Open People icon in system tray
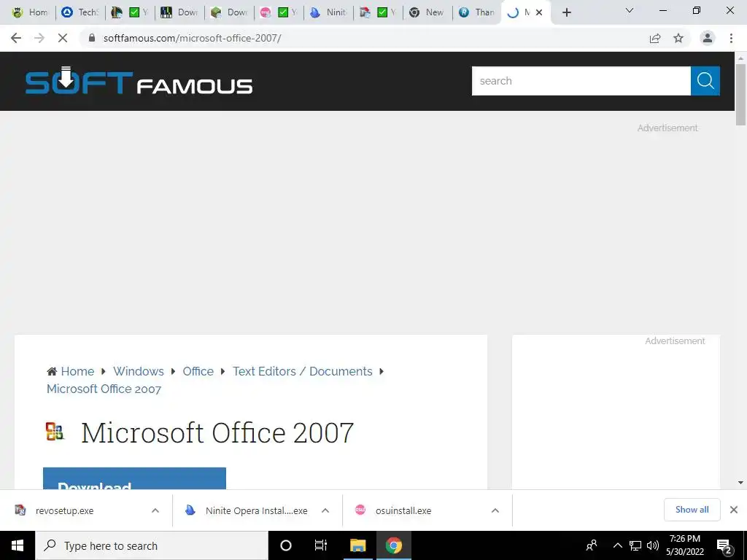Screen dimensions: 747x560 click(592, 545)
